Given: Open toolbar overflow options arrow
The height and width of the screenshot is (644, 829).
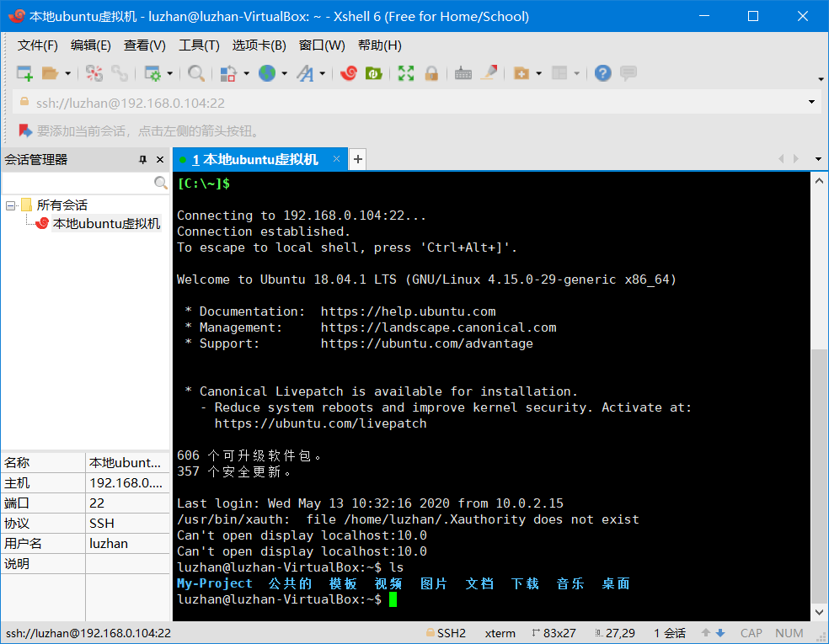Looking at the screenshot, I should coord(821,79).
